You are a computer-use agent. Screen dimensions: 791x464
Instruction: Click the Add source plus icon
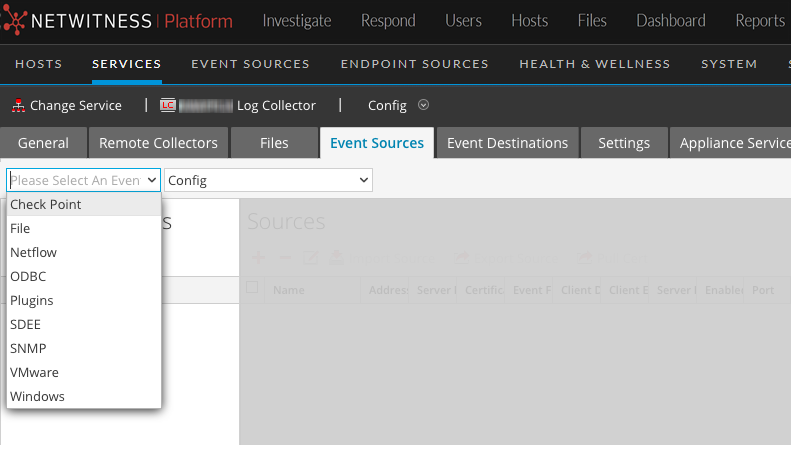click(258, 258)
